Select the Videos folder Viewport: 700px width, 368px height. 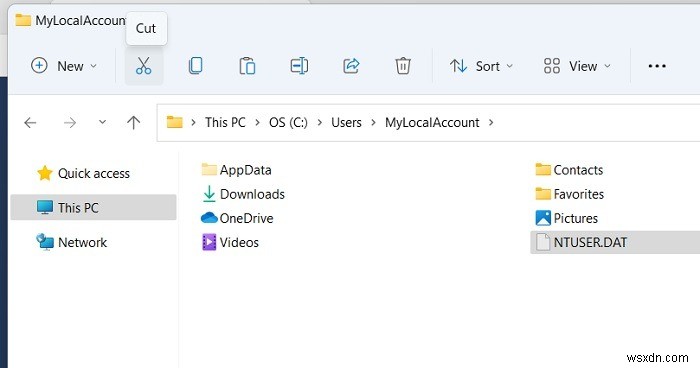click(x=230, y=242)
